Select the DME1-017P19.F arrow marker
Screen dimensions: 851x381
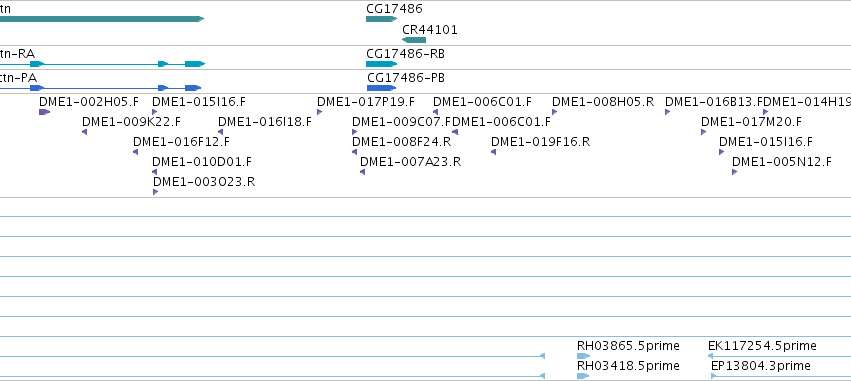[x=320, y=112]
